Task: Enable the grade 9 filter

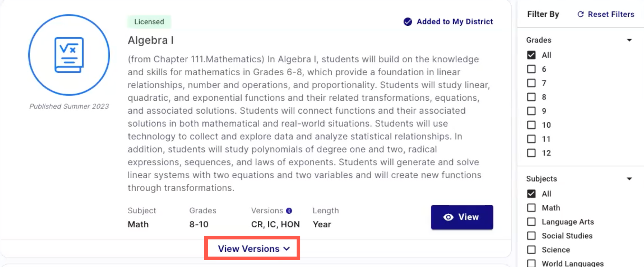Action: click(531, 111)
